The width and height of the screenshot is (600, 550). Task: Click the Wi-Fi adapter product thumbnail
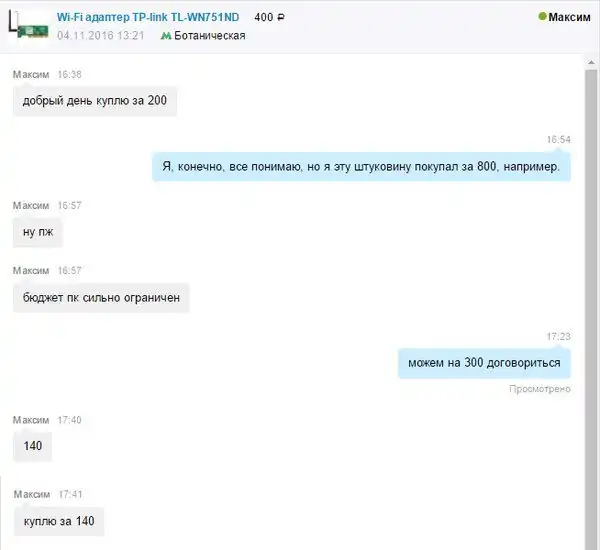[x=29, y=26]
